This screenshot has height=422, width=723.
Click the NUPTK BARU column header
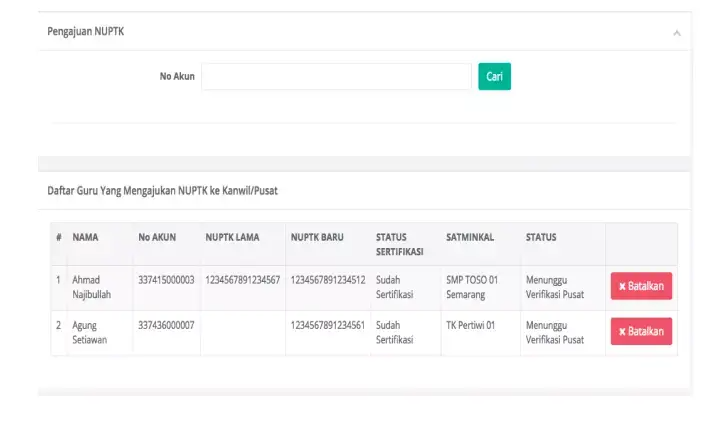(x=317, y=238)
